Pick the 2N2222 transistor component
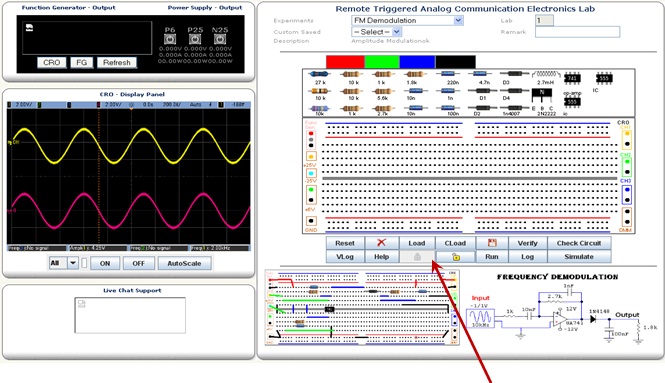 542,95
